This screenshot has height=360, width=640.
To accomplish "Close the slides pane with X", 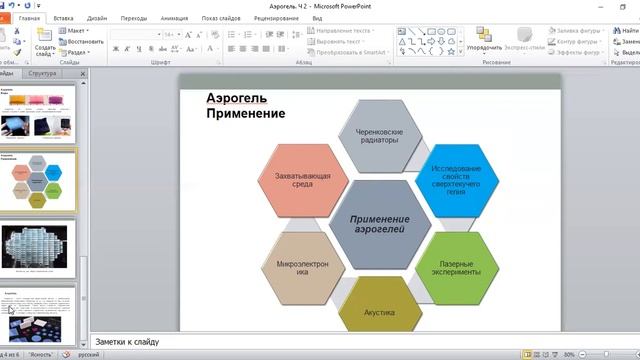I will [x=83, y=74].
